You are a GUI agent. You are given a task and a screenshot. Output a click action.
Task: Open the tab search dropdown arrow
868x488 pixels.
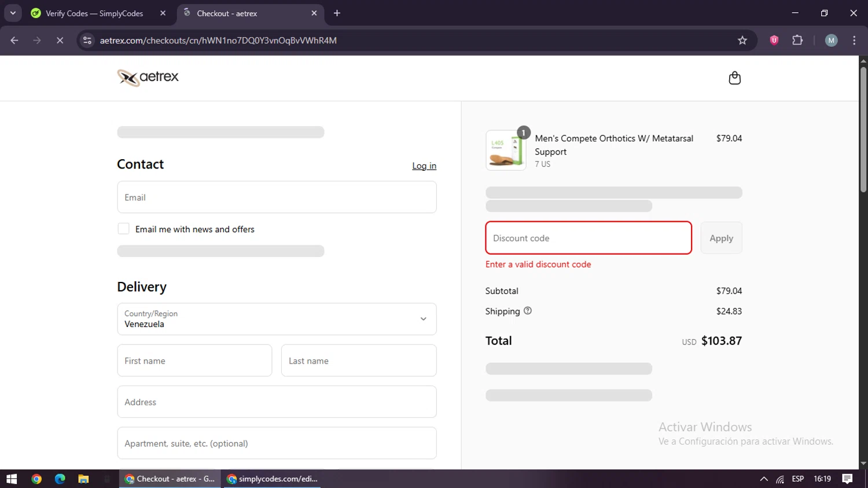click(13, 13)
